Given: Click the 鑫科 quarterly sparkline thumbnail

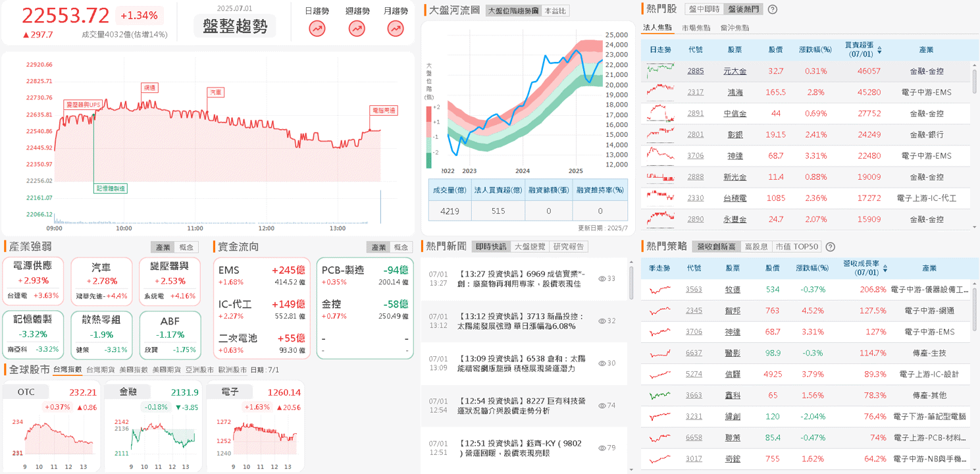Looking at the screenshot, I should [x=660, y=395].
